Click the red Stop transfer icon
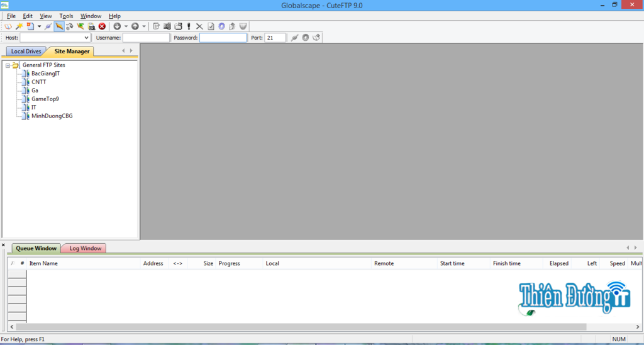 point(102,26)
